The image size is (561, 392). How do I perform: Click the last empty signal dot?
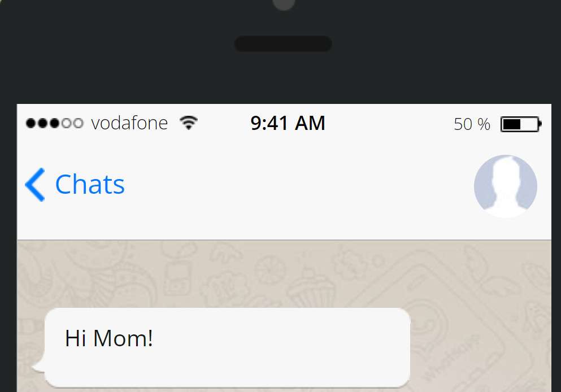click(x=78, y=123)
